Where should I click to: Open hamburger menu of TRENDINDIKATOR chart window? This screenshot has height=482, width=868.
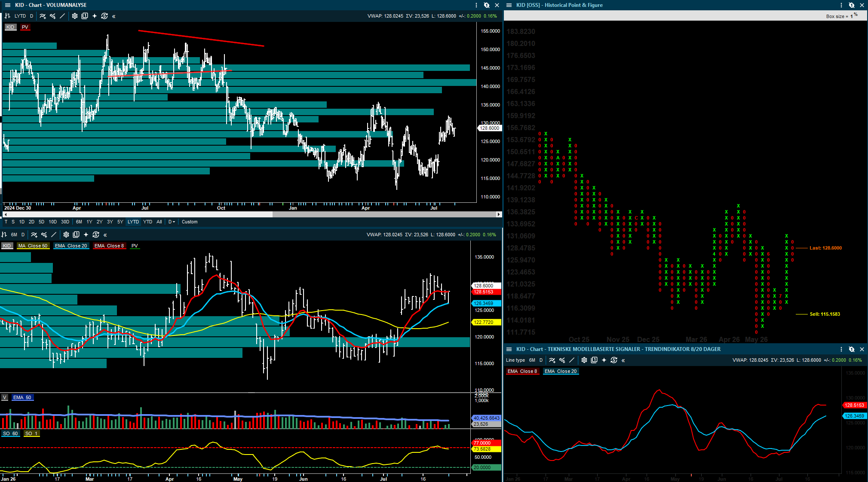coord(509,349)
